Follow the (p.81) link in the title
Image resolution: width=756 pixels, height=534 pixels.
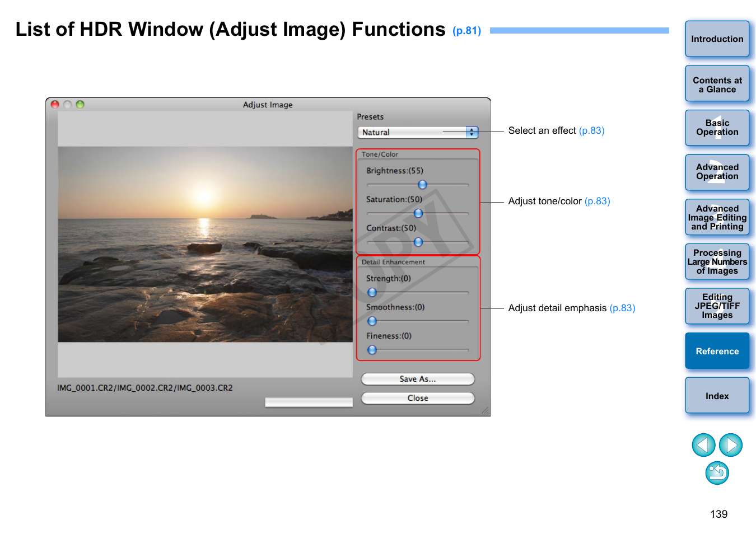pos(467,31)
